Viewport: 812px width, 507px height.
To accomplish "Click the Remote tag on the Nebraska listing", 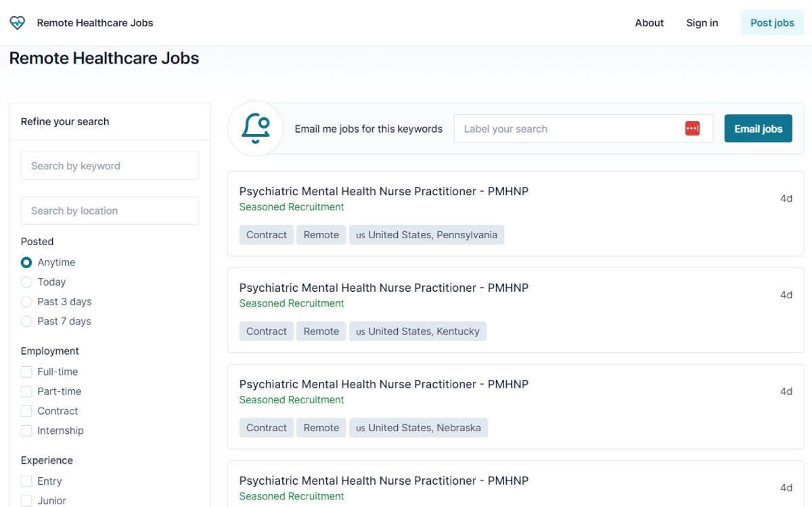I will (321, 428).
